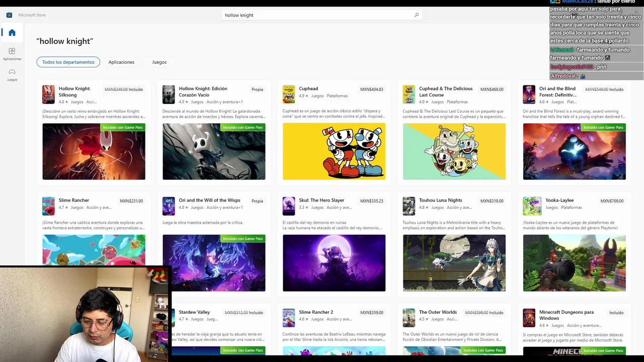Screen dimensions: 644x362
Task: Click the MXN$231.00 Slime Rancher price
Action: click(x=131, y=201)
